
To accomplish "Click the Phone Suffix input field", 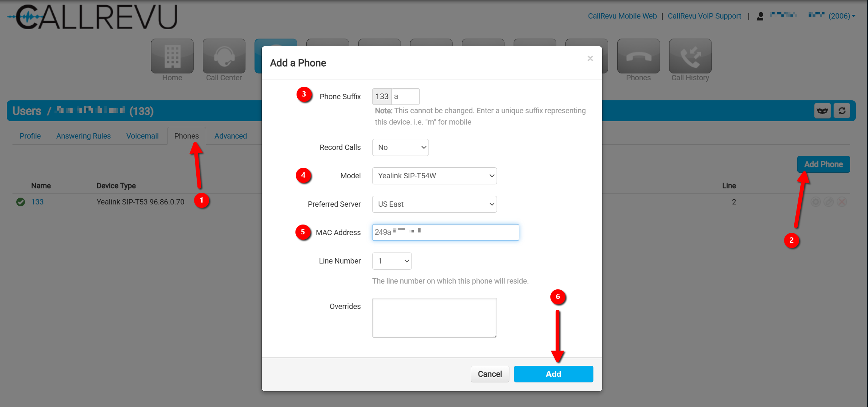I will point(405,97).
